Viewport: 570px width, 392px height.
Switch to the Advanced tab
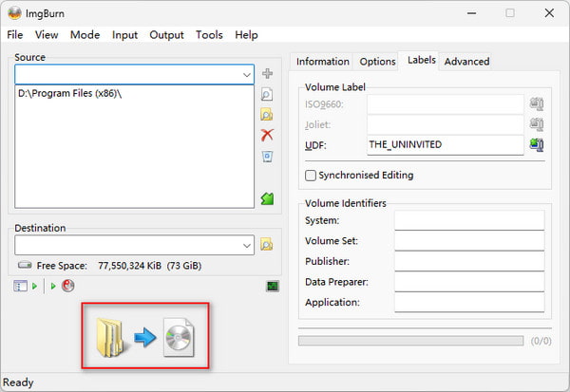466,62
